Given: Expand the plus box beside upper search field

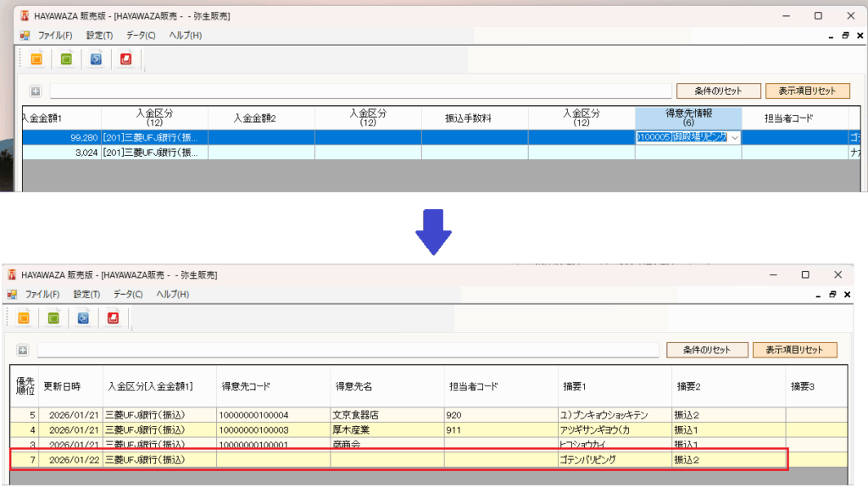Looking at the screenshot, I should click(36, 91).
